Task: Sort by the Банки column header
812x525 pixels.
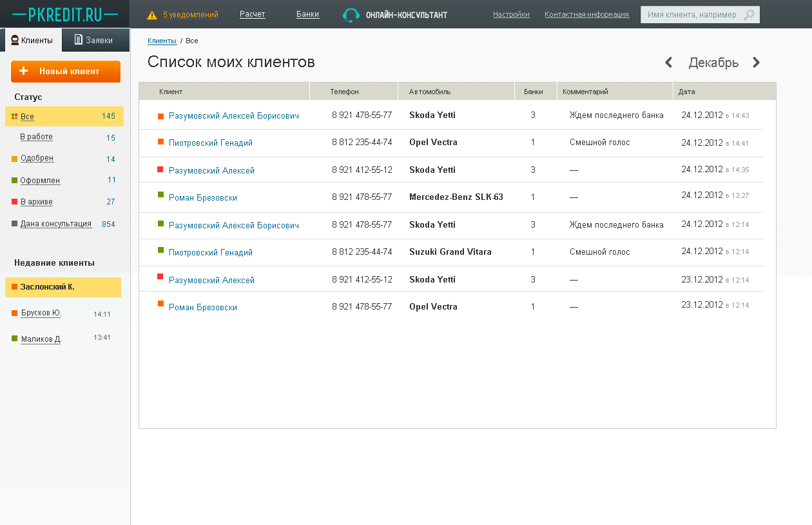Action: click(534, 92)
